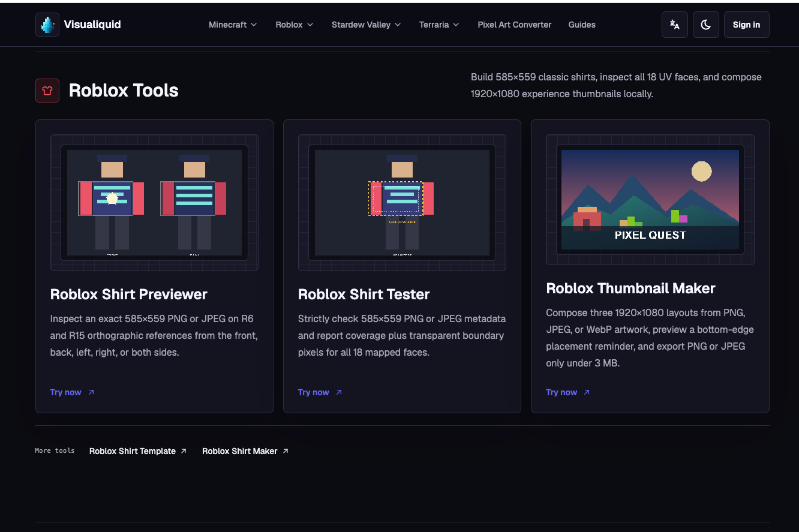The width and height of the screenshot is (799, 532).
Task: Click the arrow icon next to Shirt Previewer's Try now
Action: tap(91, 392)
